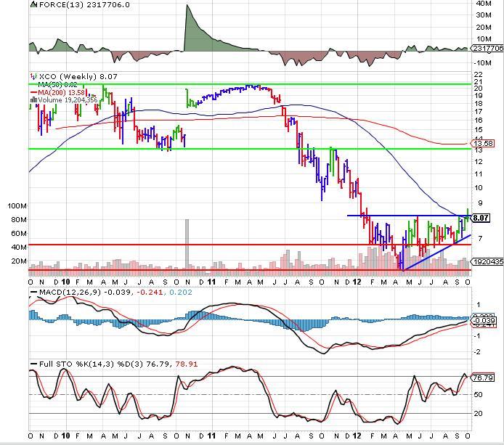Click the bold 12 year label under the volume bars
Image resolution: width=504 pixels, height=445 pixels.
tap(357, 282)
